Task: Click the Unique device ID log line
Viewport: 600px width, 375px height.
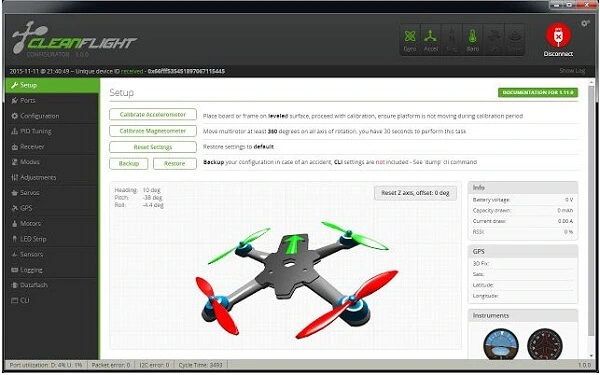Action: coord(117,71)
